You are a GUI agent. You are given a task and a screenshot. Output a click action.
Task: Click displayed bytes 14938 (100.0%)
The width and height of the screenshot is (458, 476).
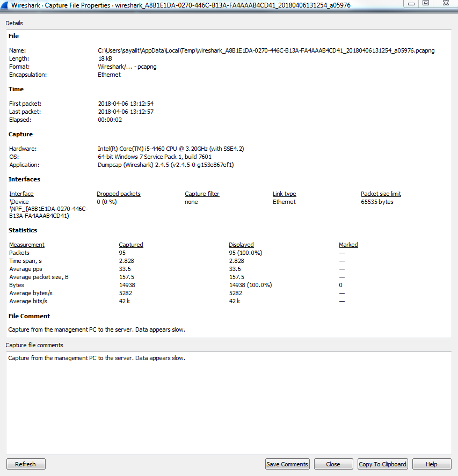(251, 285)
